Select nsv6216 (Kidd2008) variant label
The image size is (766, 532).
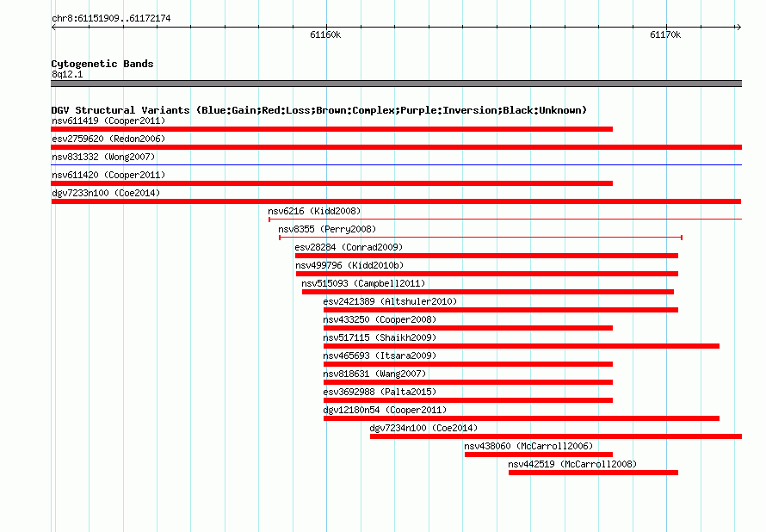click(314, 211)
